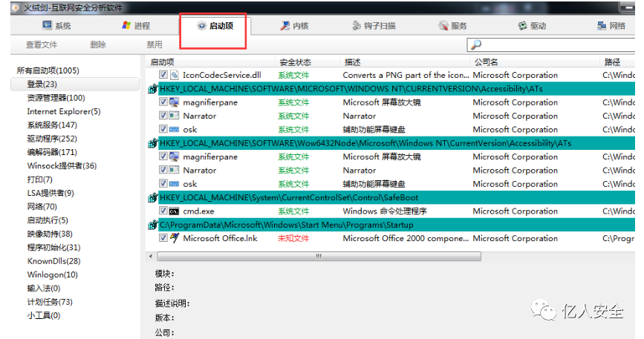The height and width of the screenshot is (339, 644).
Task: Select 小工具(0) category
Action: (44, 315)
